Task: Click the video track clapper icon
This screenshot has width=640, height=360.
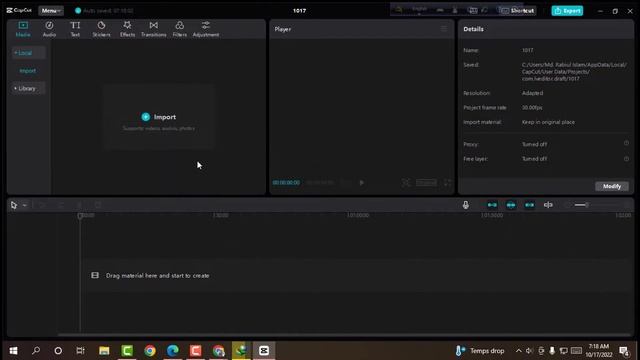Action: (95, 276)
